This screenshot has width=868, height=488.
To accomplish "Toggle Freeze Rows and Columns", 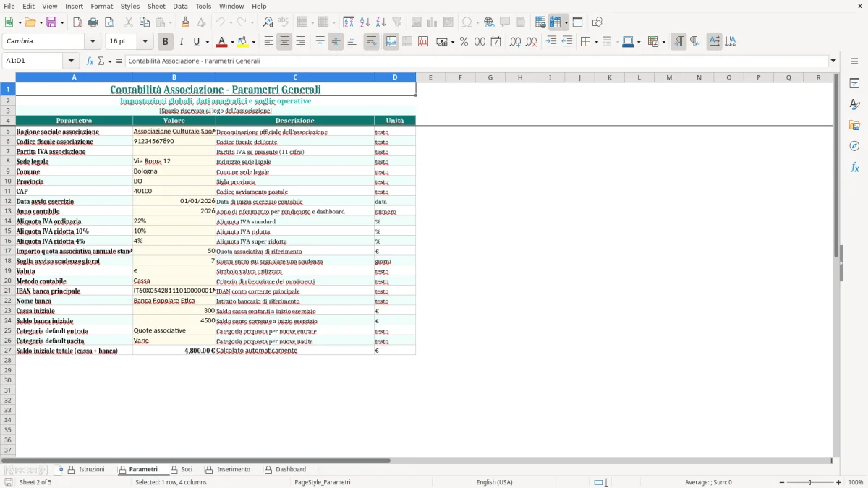I will click(556, 22).
